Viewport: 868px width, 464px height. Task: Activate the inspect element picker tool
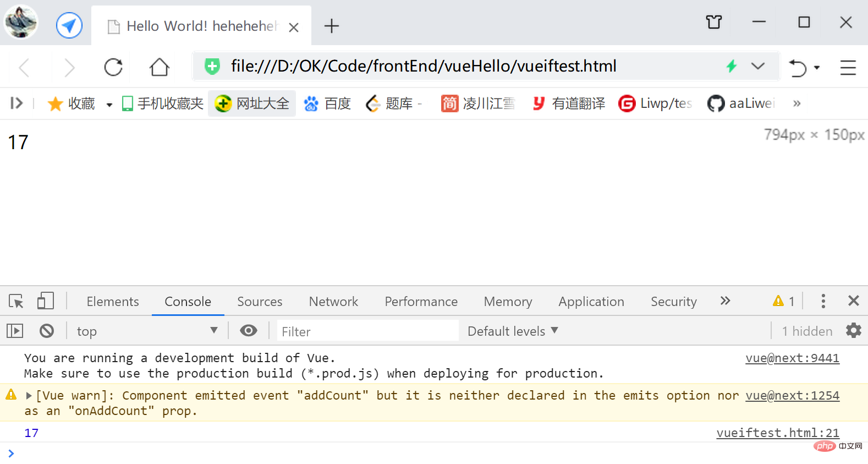16,301
